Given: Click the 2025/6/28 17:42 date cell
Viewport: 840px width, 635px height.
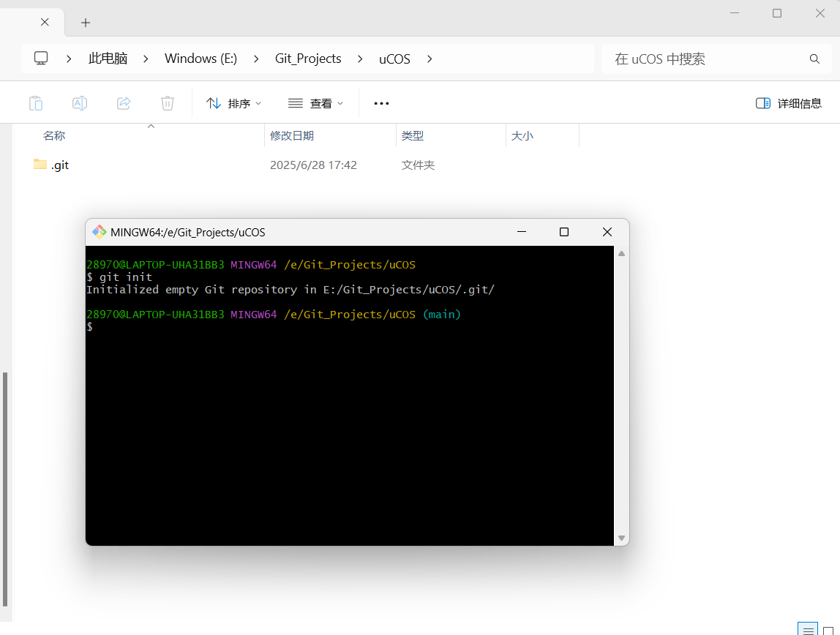Looking at the screenshot, I should click(313, 165).
